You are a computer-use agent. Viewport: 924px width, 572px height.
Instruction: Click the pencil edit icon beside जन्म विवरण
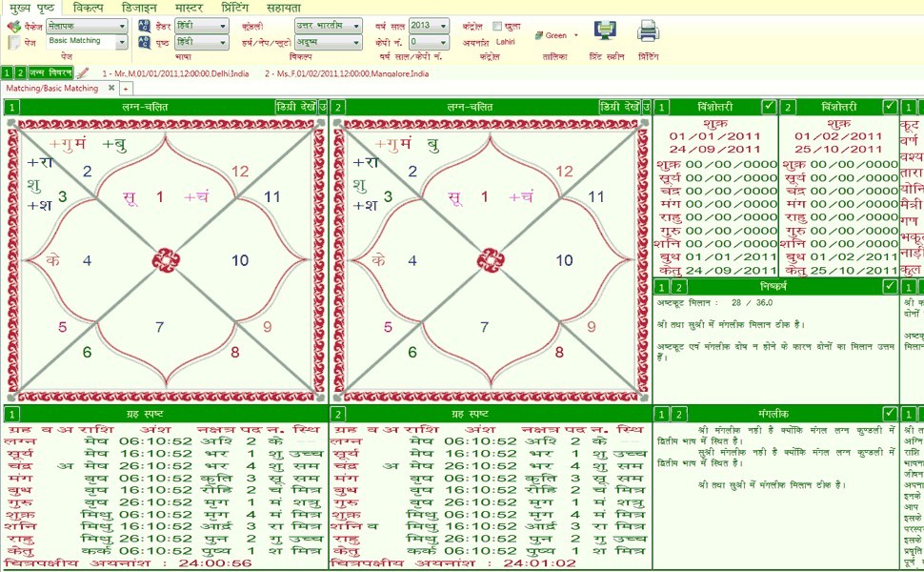click(83, 72)
